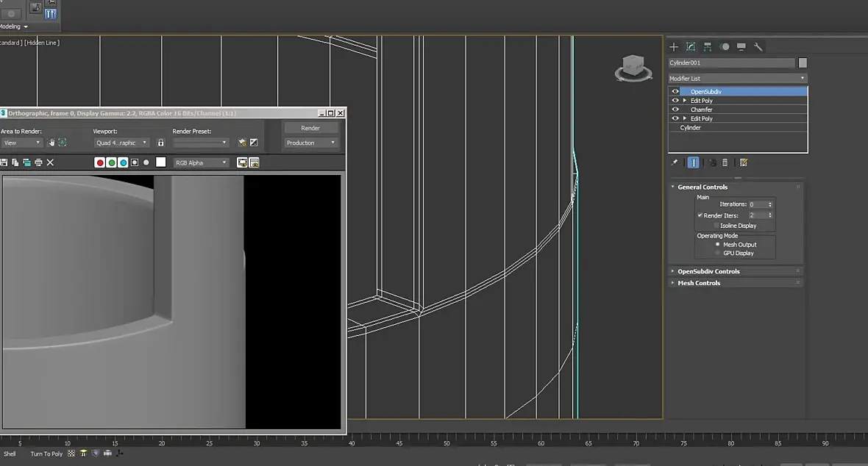This screenshot has width=868, height=466.
Task: Click Make Unique icon below modifier stack
Action: click(x=713, y=162)
